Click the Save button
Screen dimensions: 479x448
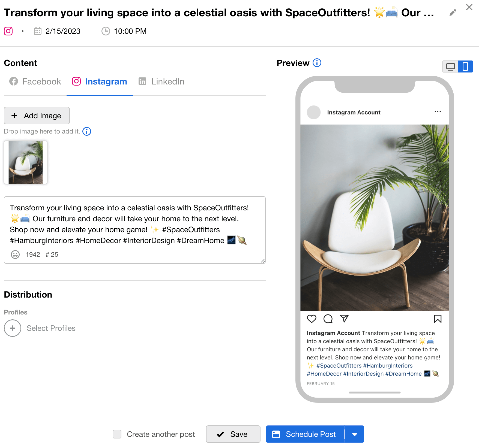(x=233, y=434)
